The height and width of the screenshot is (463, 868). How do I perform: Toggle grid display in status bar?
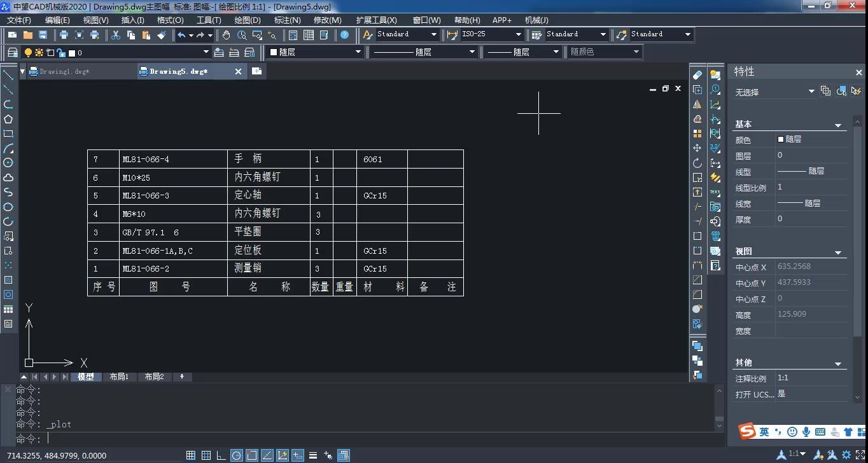[206, 455]
